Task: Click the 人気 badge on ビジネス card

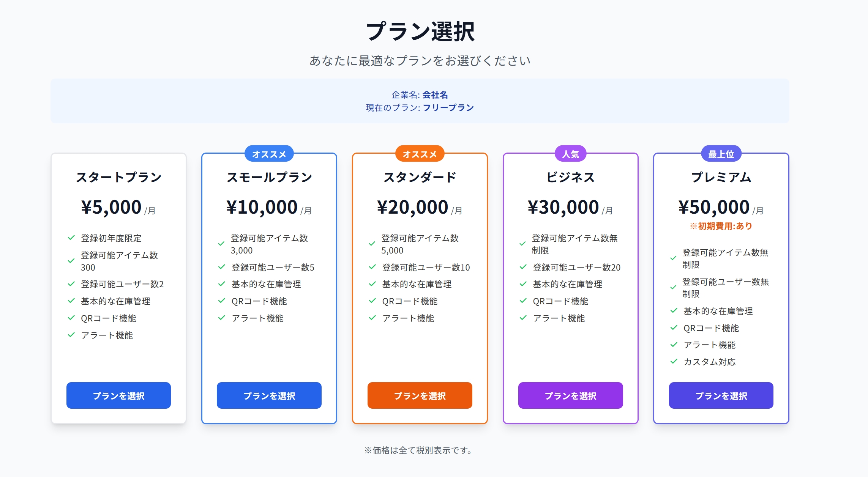Action: (x=570, y=154)
